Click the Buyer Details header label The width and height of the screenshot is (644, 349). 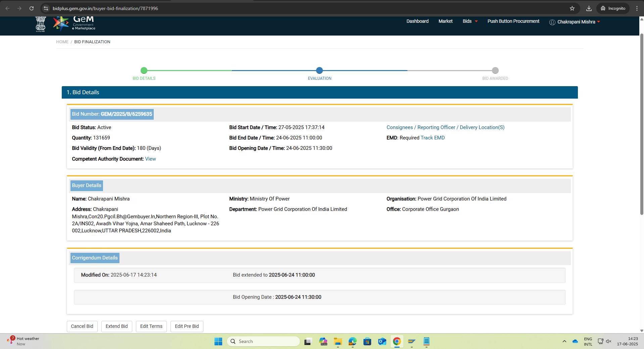(x=87, y=185)
